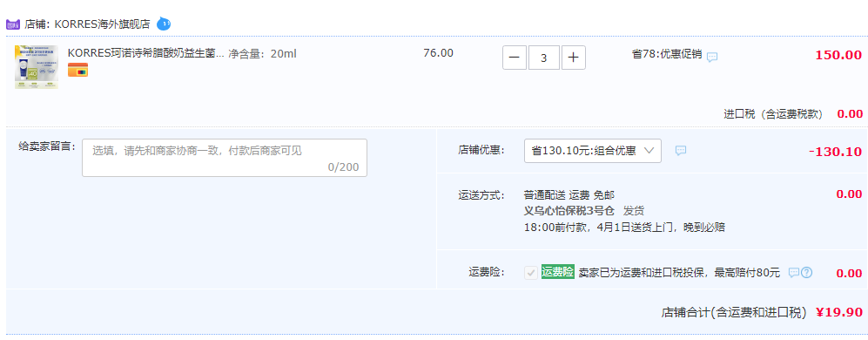Image resolution: width=868 pixels, height=340 pixels.
Task: Open the comment bubble next to 优惠促销
Action: 712,58
